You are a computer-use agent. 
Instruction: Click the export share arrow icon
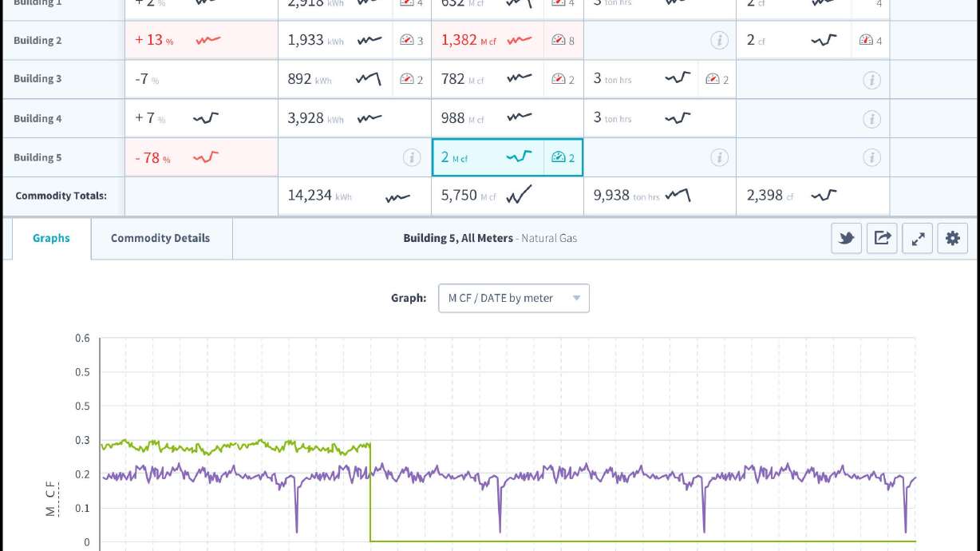click(882, 238)
